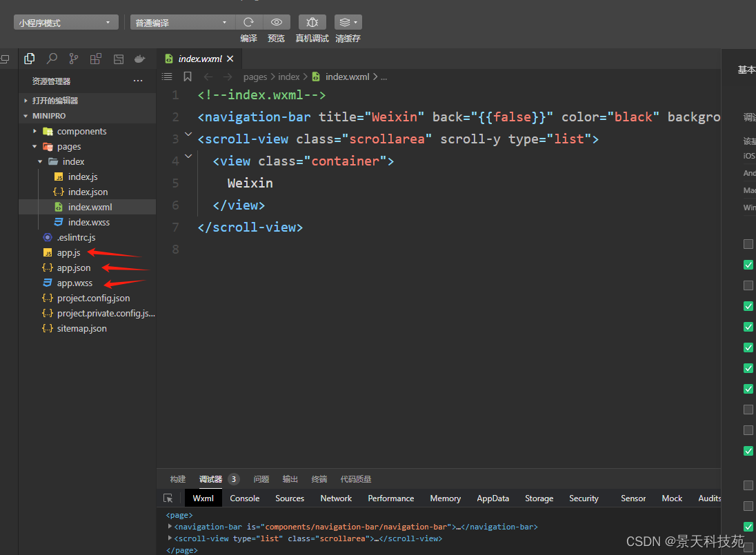The height and width of the screenshot is (555, 756).
Task: Select the Console debugger tab
Action: click(x=244, y=498)
